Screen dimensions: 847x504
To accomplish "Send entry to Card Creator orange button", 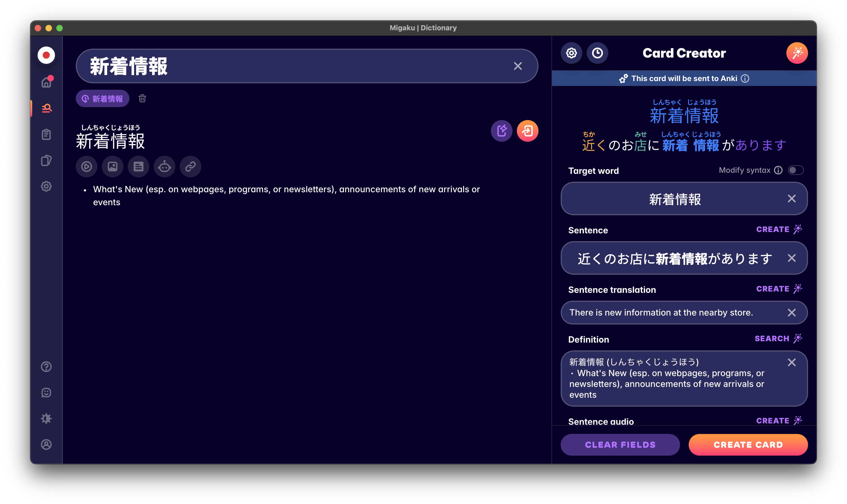I will coord(527,131).
